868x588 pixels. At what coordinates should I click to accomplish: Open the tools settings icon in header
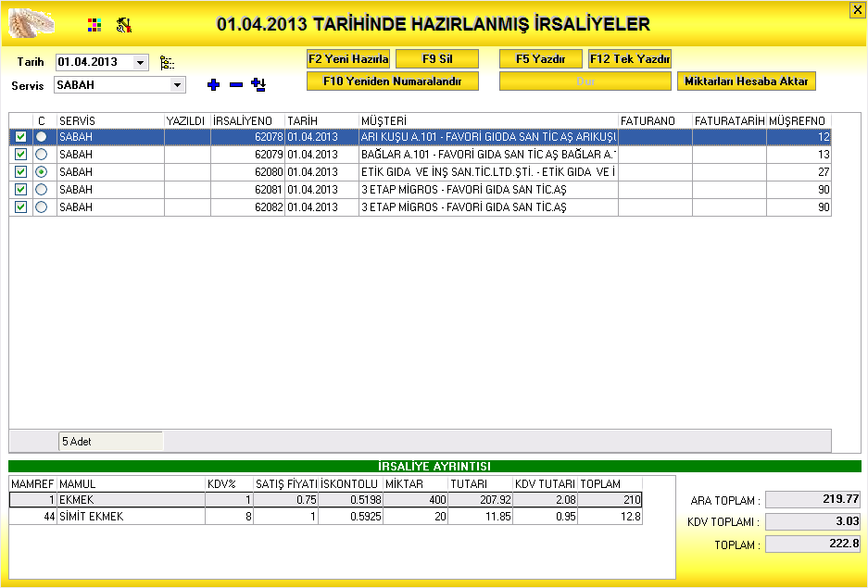click(x=124, y=24)
